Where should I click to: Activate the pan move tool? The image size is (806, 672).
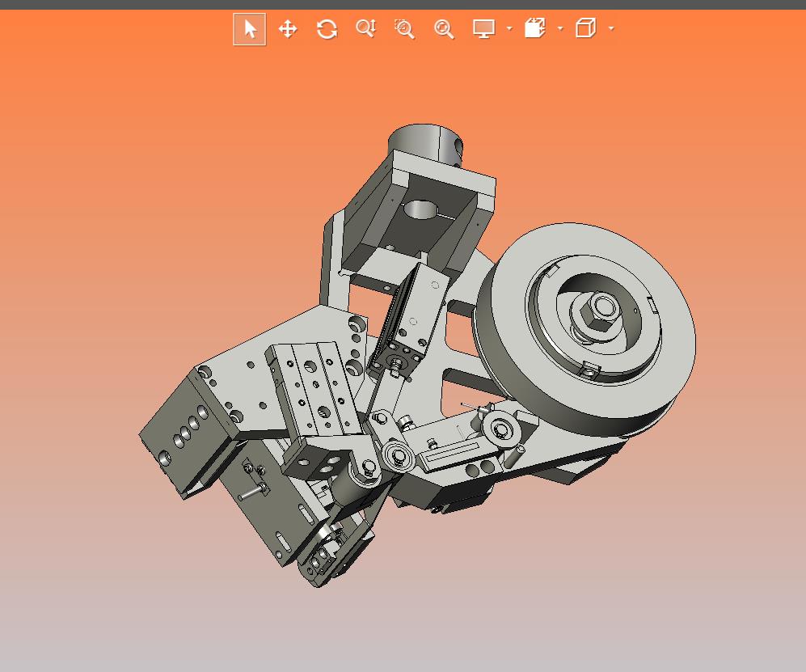coord(288,29)
